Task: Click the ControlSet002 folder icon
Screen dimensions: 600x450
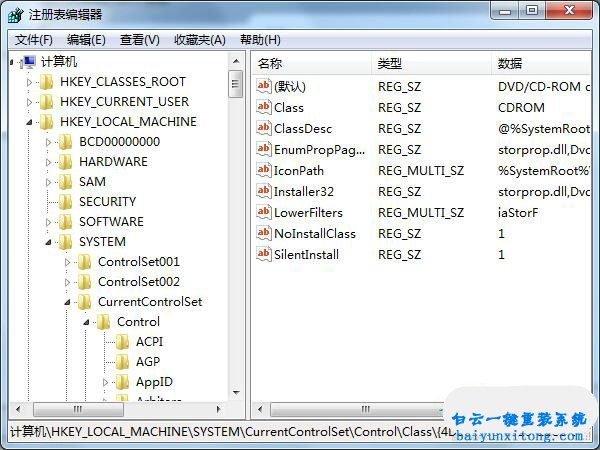Action: [x=85, y=282]
